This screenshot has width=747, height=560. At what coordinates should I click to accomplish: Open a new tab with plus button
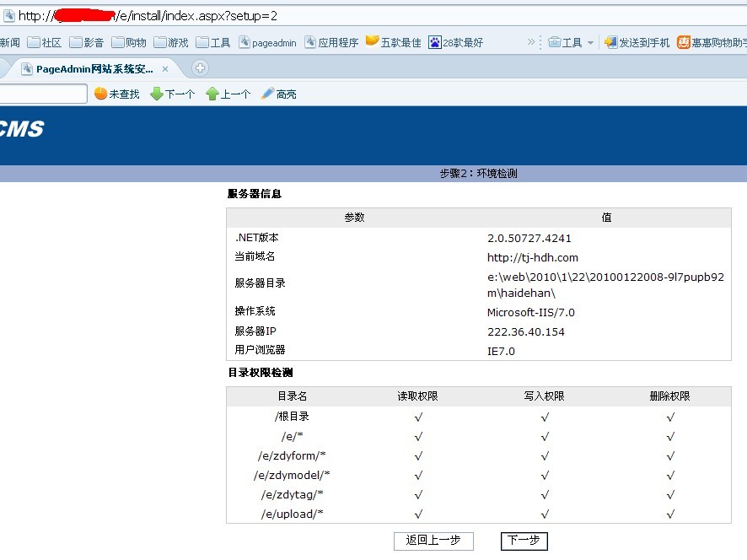pos(200,68)
